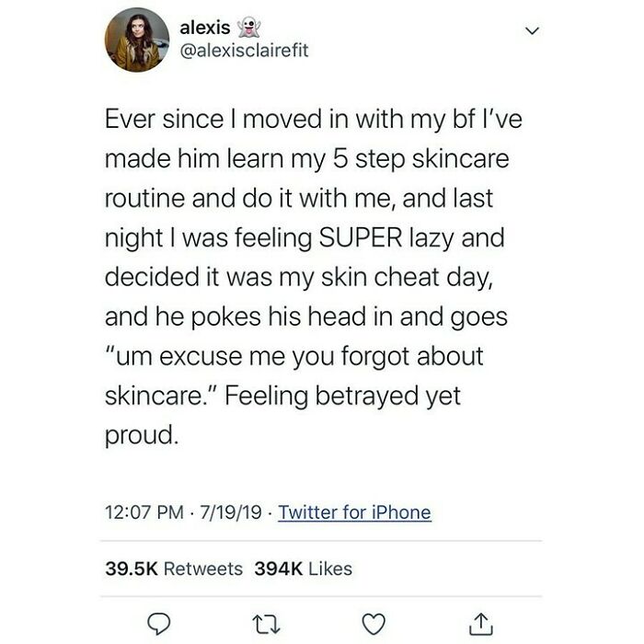Click the word SUPER in the tweet
The height and width of the screenshot is (644, 644).
(x=361, y=237)
